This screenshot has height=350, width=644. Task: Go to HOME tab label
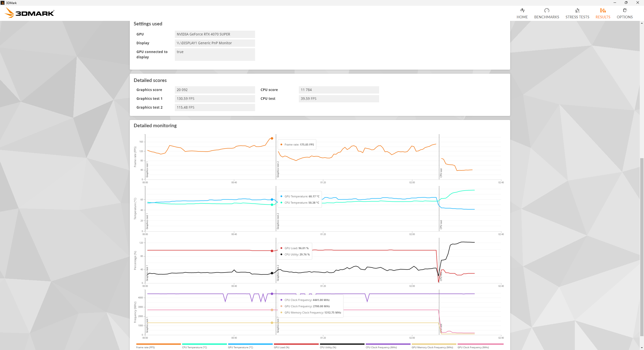(x=522, y=17)
